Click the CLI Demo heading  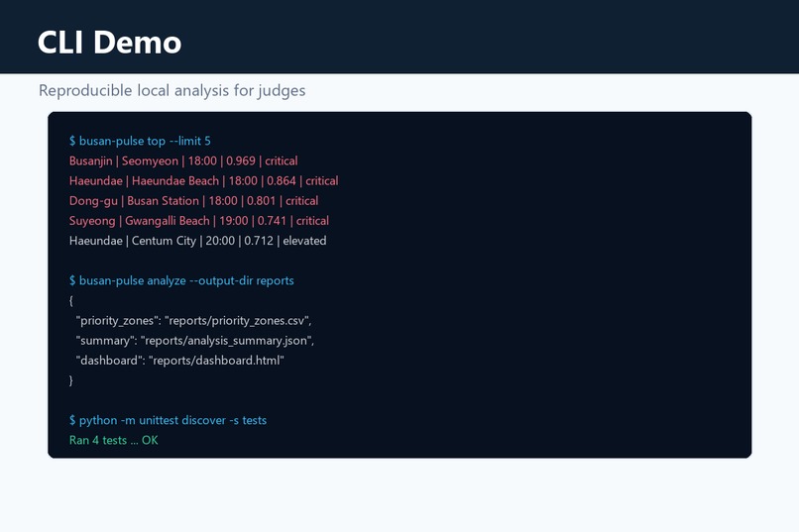(x=109, y=42)
